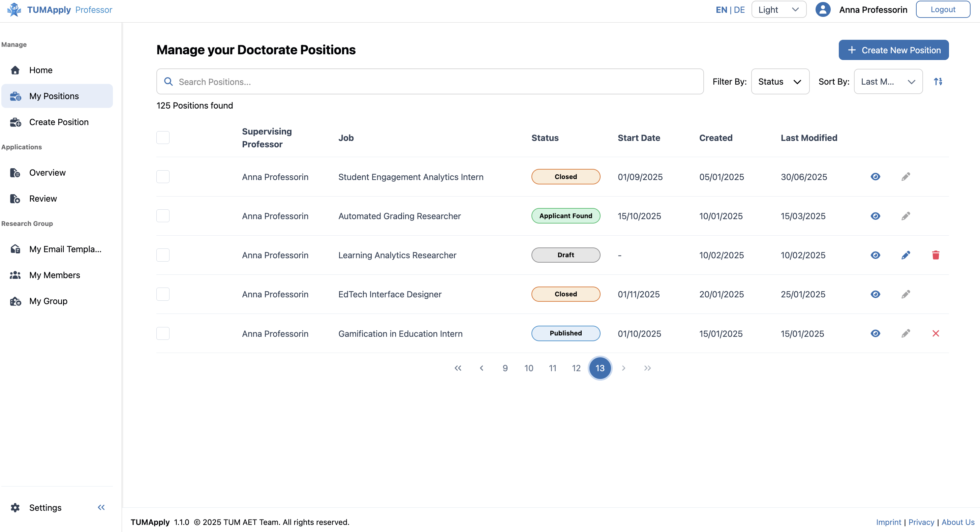The width and height of the screenshot is (980, 532).
Task: Select My Positions in the sidebar
Action: coord(54,96)
